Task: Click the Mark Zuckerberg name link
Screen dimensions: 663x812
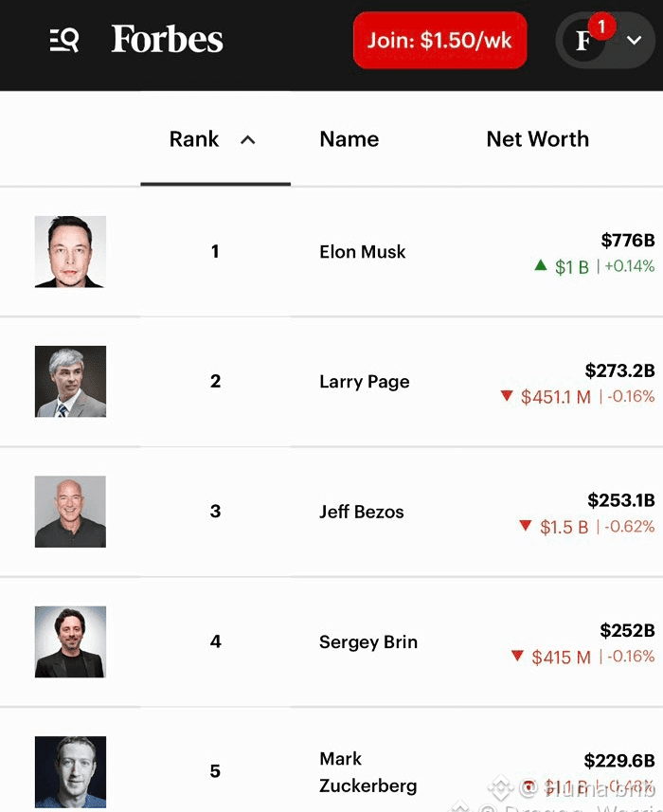Action: pyautogui.click(x=368, y=772)
